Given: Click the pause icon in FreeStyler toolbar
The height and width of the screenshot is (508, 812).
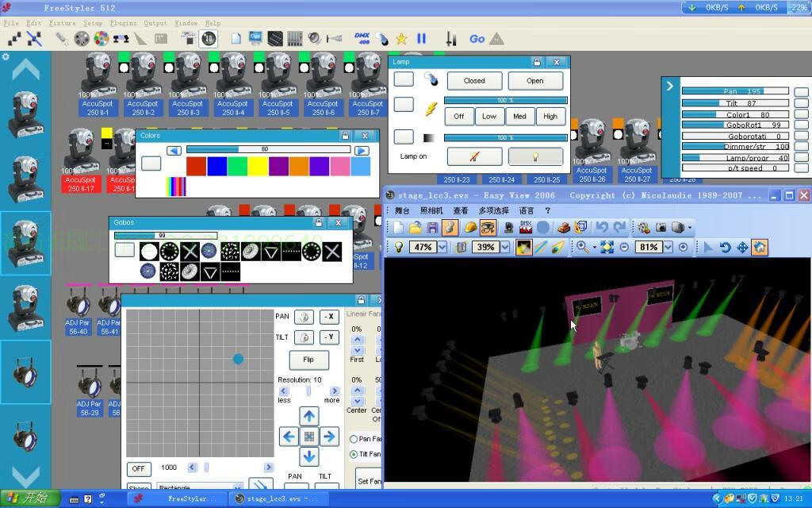Looking at the screenshot, I should click(x=421, y=38).
